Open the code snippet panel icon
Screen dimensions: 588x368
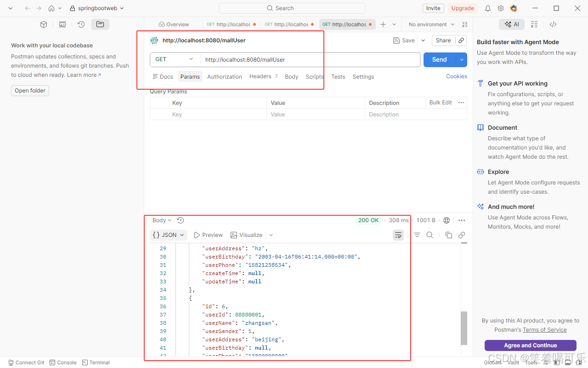point(553,24)
